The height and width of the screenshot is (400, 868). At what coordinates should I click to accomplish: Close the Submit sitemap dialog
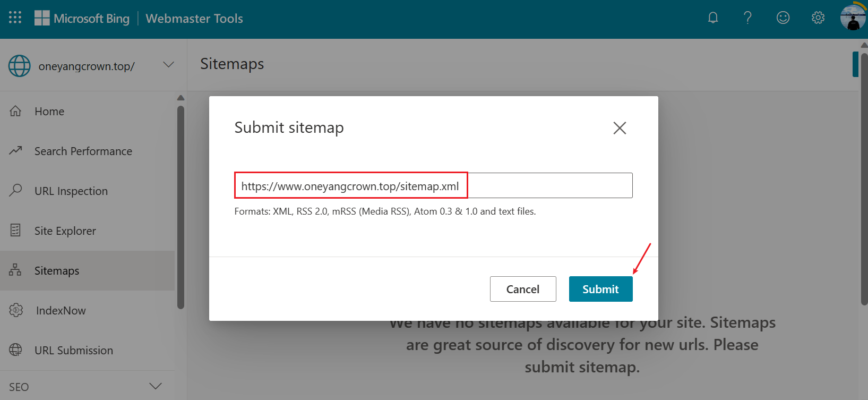(x=619, y=128)
